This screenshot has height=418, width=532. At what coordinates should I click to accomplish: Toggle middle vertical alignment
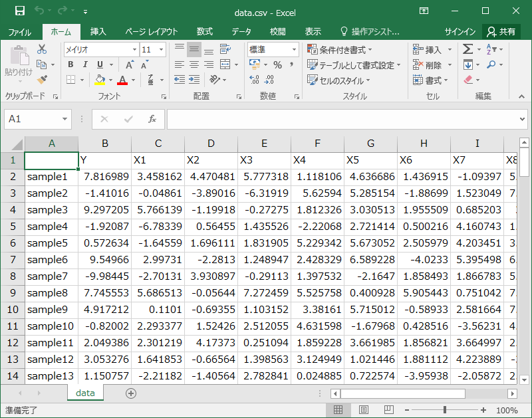point(194,49)
